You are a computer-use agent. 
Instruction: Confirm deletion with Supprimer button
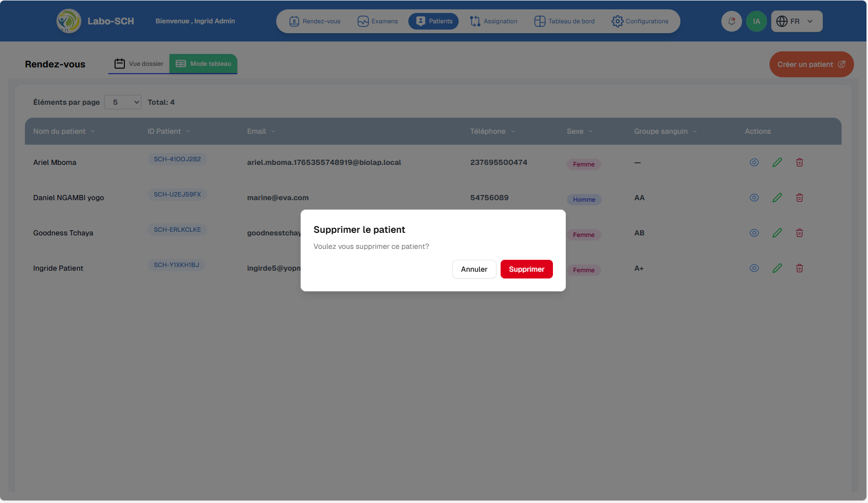[x=526, y=269]
